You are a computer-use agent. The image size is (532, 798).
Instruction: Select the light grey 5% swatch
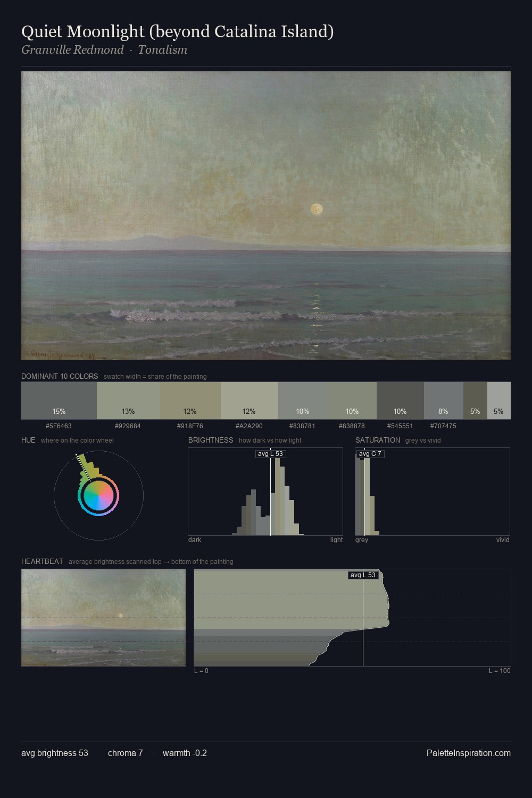499,401
